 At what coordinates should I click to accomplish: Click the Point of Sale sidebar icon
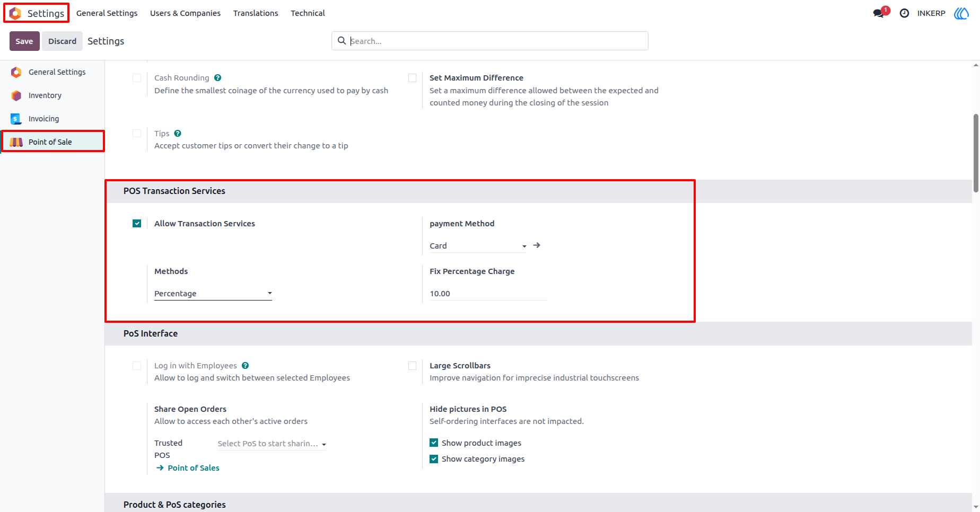(x=16, y=142)
